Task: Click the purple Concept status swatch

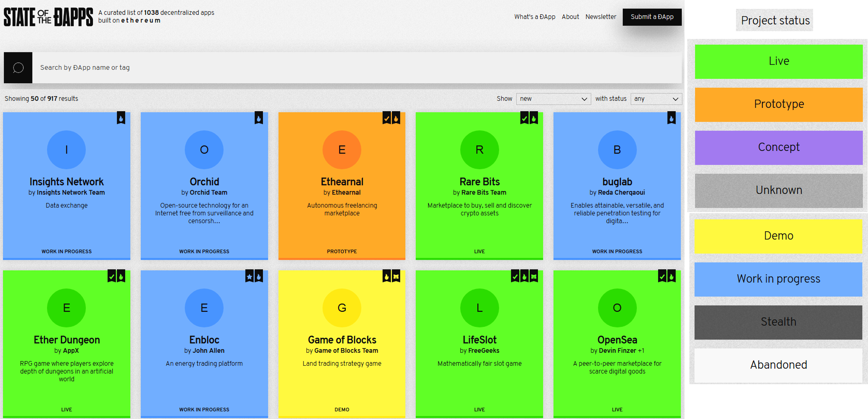Action: coord(779,148)
